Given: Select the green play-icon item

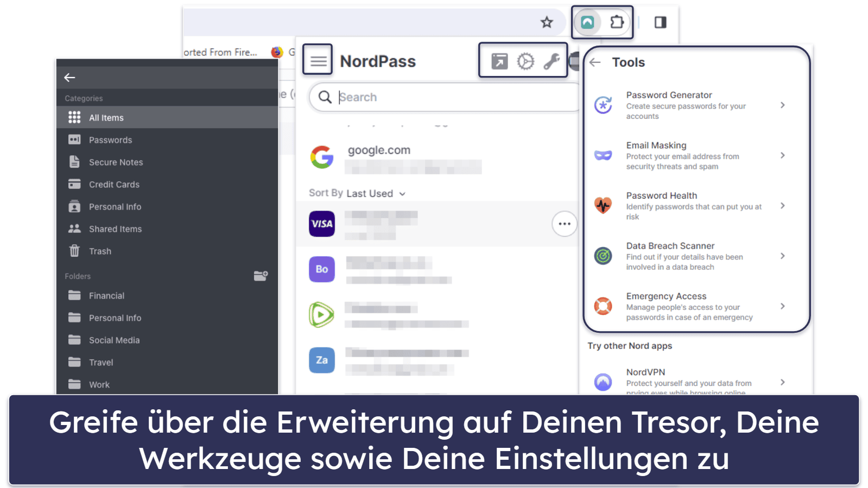Looking at the screenshot, I should [438, 315].
